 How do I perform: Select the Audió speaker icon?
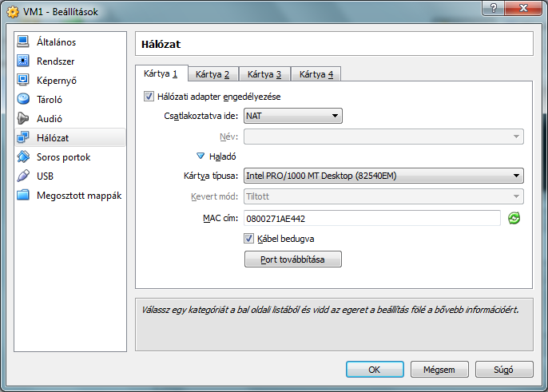click(x=22, y=118)
